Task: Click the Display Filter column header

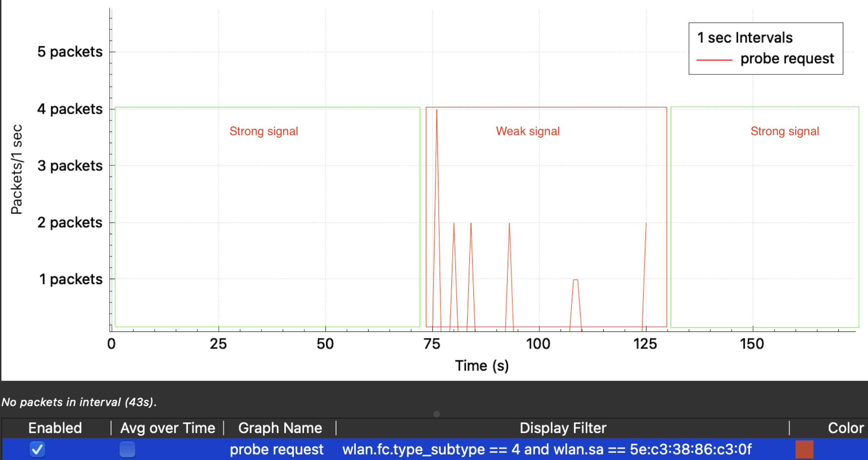Action: pyautogui.click(x=563, y=428)
